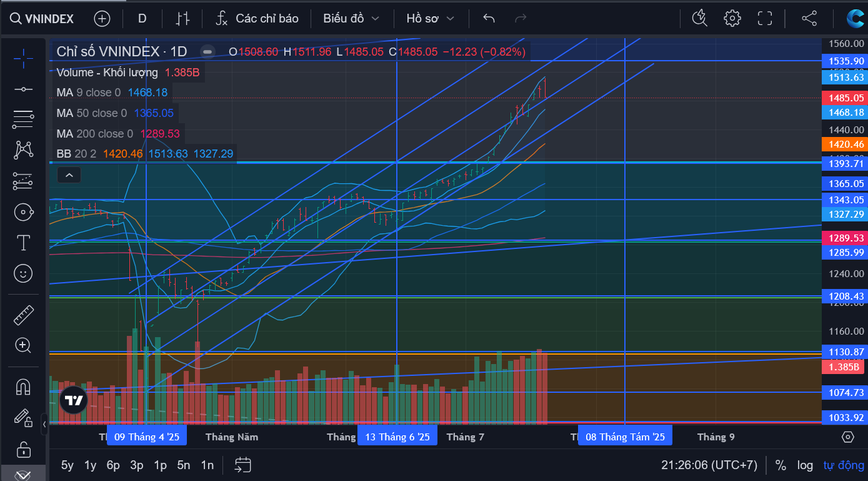Screen dimensions: 868x481
Task: Select the 1y time range
Action: click(x=91, y=465)
